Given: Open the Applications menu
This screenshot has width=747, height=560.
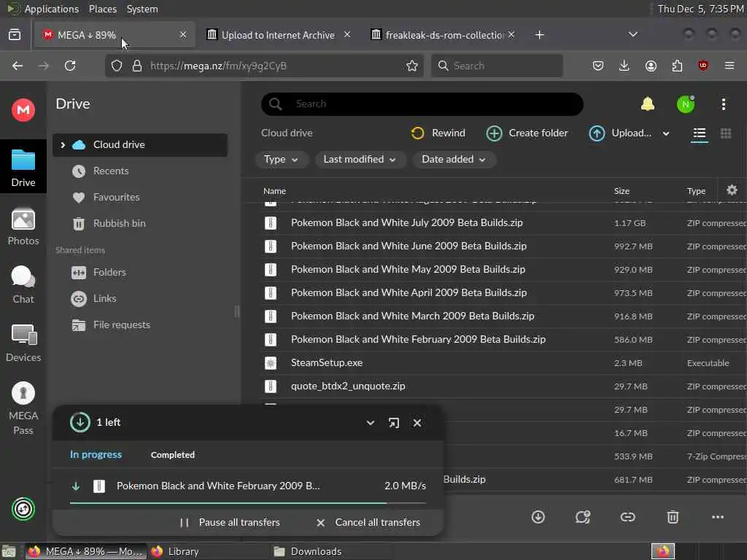Looking at the screenshot, I should (52, 9).
